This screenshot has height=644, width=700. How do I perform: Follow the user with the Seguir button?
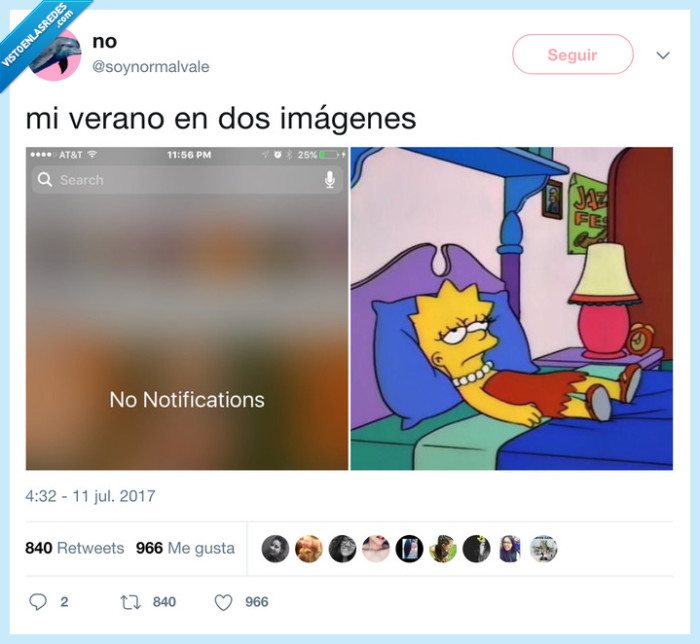572,54
